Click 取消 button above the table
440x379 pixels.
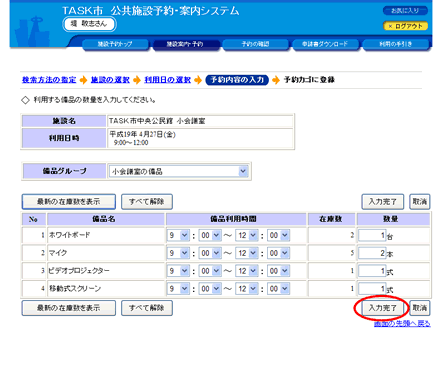click(420, 202)
